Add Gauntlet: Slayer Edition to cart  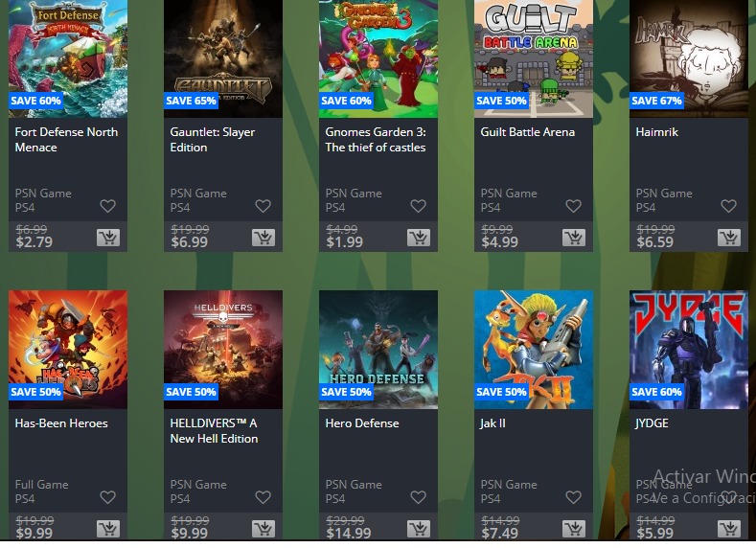pyautogui.click(x=263, y=238)
